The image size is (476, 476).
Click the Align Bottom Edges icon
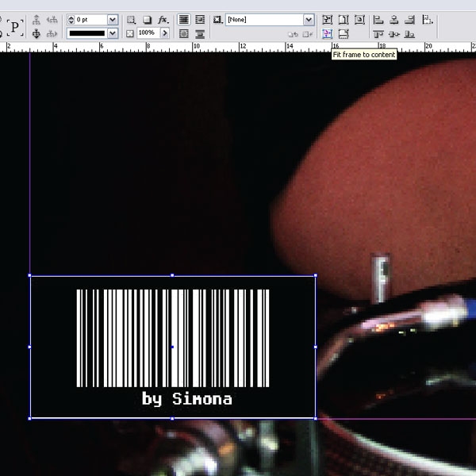pyautogui.click(x=409, y=34)
